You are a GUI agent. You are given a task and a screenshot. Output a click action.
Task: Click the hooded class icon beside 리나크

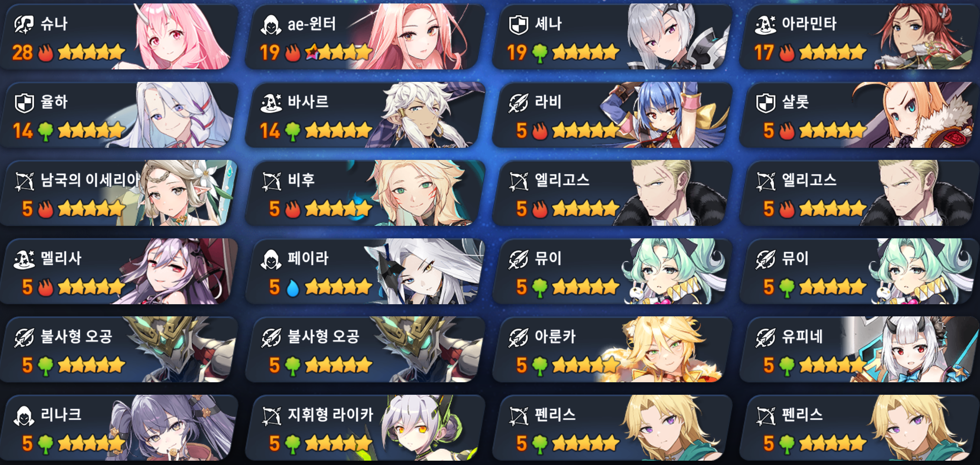(24, 416)
